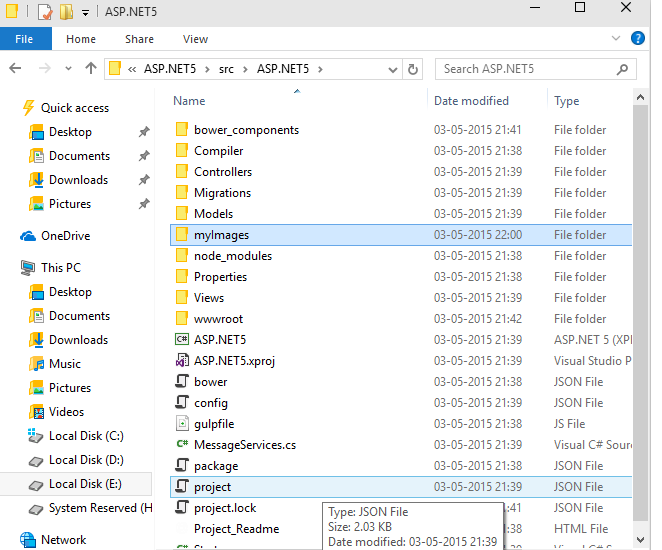The width and height of the screenshot is (662, 550).
Task: Sort by the Type column header
Action: pos(567,101)
